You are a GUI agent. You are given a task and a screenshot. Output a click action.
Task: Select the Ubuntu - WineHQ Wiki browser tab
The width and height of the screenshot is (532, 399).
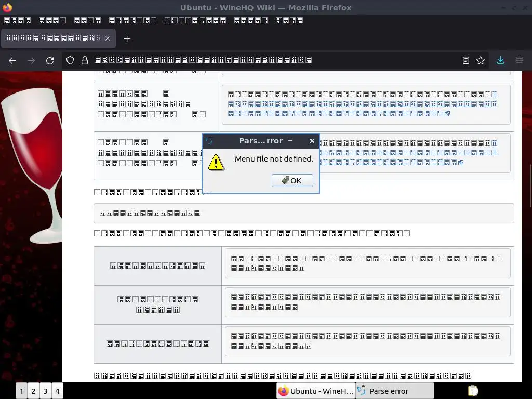[58, 38]
